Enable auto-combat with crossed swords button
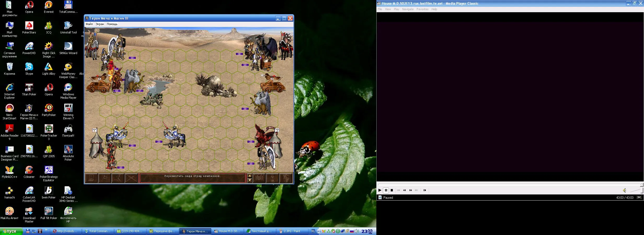 click(x=131, y=178)
